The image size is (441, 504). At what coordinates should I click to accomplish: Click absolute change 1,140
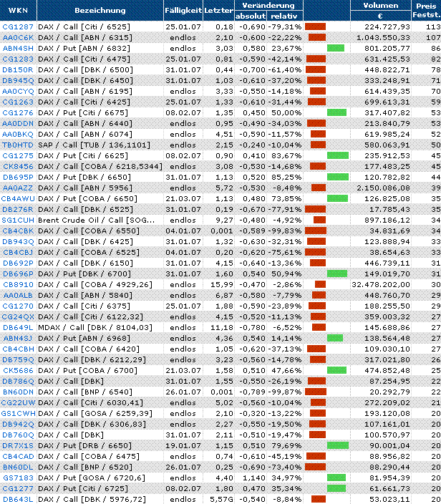[254, 478]
